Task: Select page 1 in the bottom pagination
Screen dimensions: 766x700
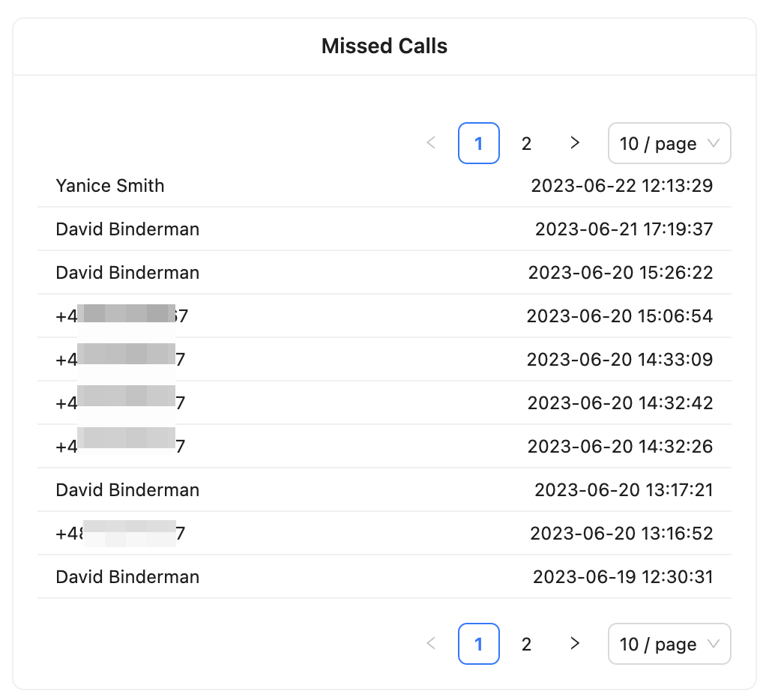Action: 479,644
